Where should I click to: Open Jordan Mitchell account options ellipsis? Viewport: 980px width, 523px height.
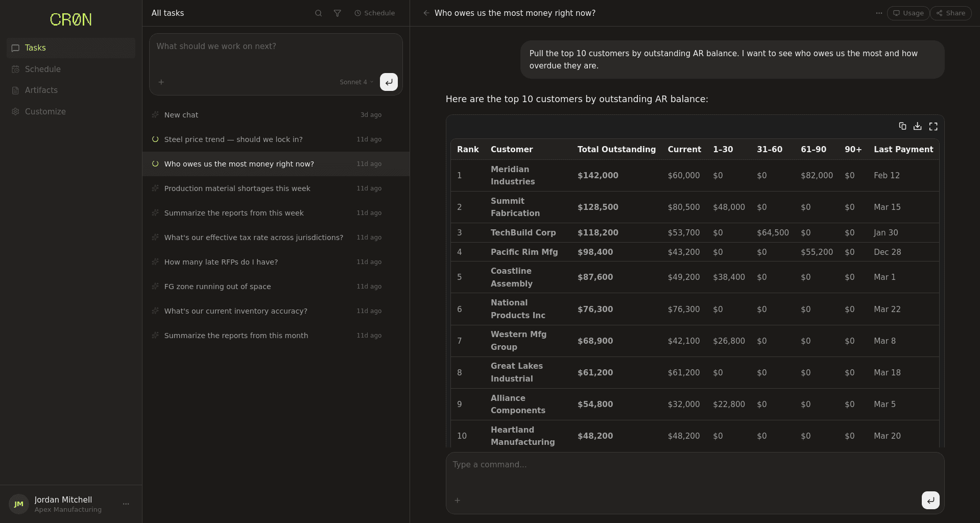126,504
